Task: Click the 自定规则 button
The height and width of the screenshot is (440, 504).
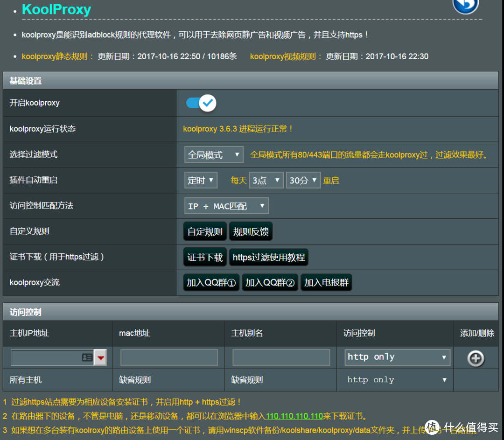Action: point(204,231)
